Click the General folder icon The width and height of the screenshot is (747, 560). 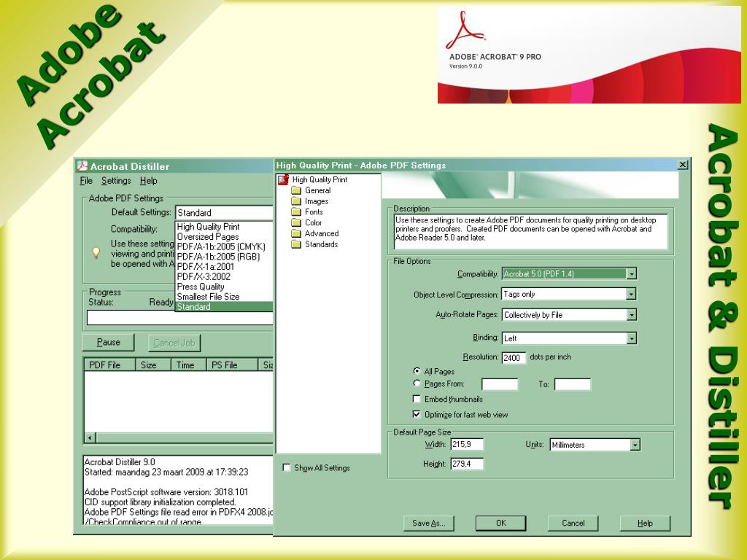(x=296, y=190)
